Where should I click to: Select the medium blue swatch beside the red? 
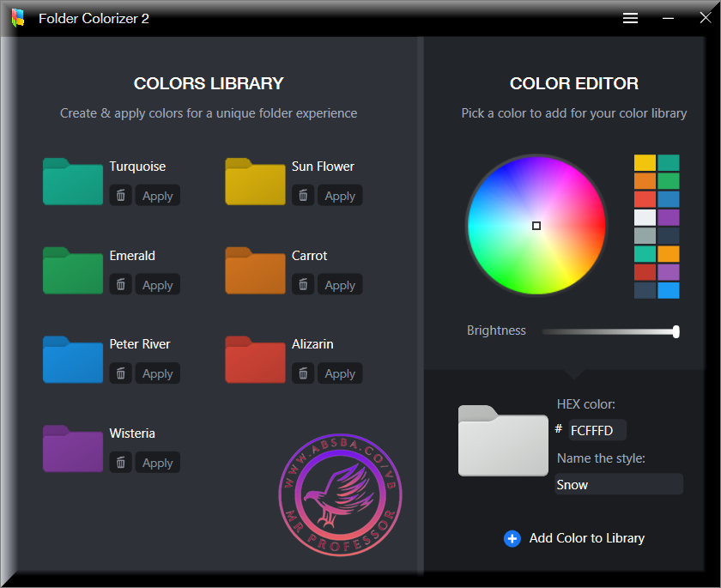click(x=668, y=199)
